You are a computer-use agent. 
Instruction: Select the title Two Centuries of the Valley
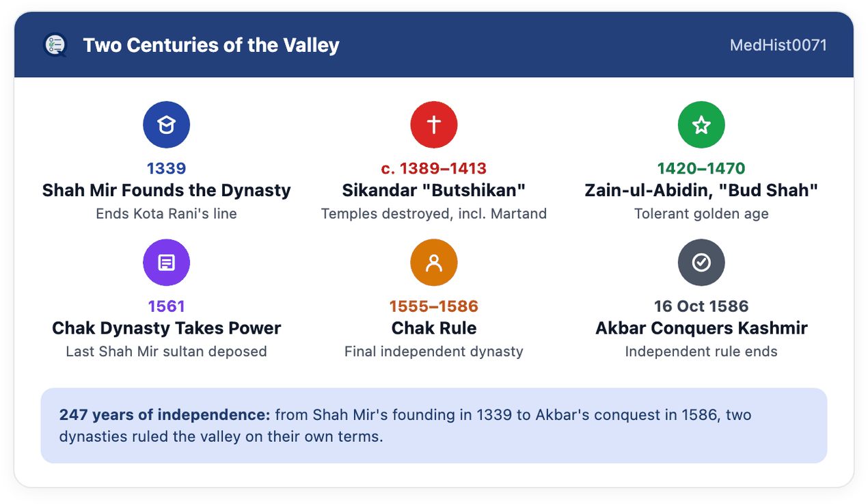(x=211, y=45)
